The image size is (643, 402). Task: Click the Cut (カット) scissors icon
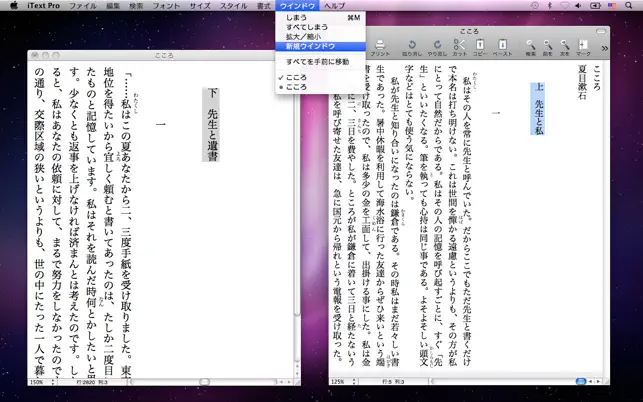pyautogui.click(x=459, y=47)
